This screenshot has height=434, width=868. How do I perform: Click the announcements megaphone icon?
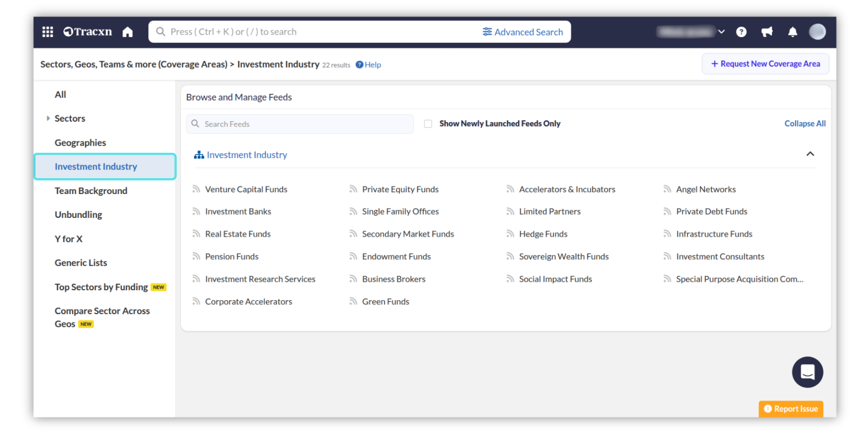coord(767,32)
